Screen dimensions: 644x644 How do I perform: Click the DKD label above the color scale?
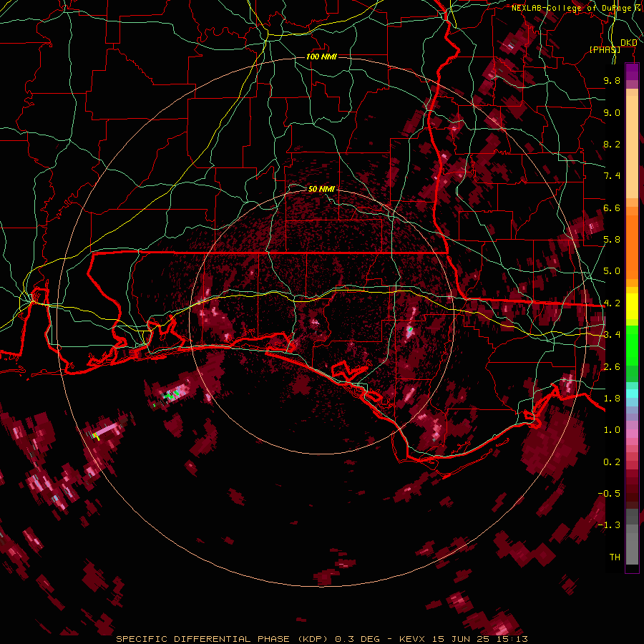click(x=628, y=43)
